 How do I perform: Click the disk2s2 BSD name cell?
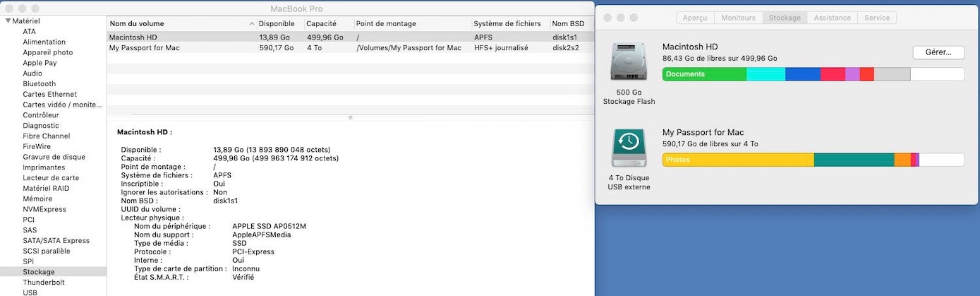(x=566, y=48)
